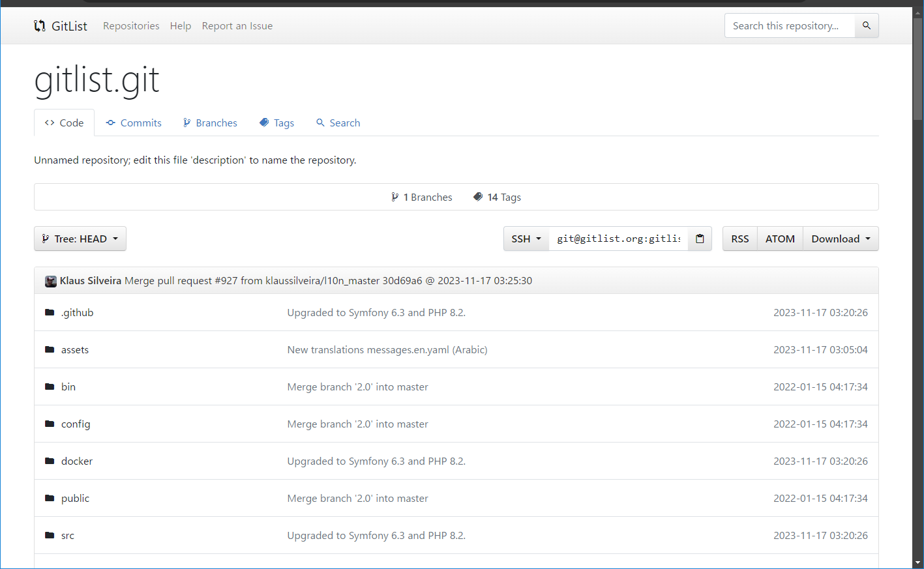
Task: Click the RSS feed button
Action: click(740, 239)
